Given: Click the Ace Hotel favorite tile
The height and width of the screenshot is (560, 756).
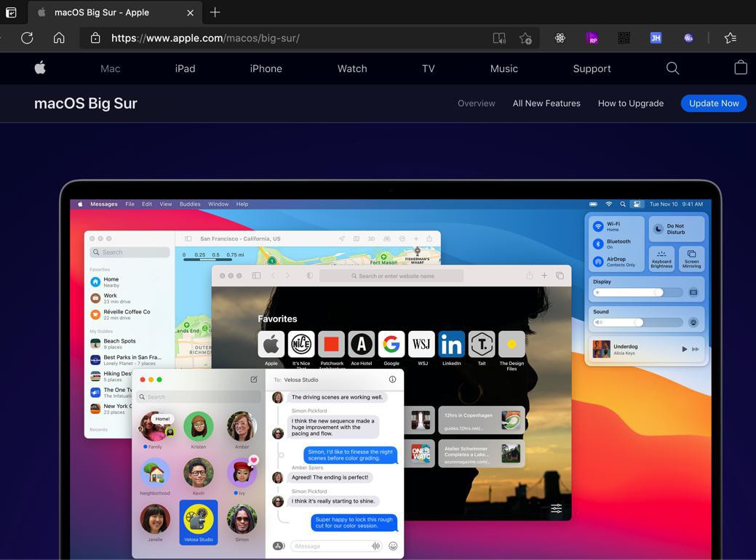Looking at the screenshot, I should 361,344.
